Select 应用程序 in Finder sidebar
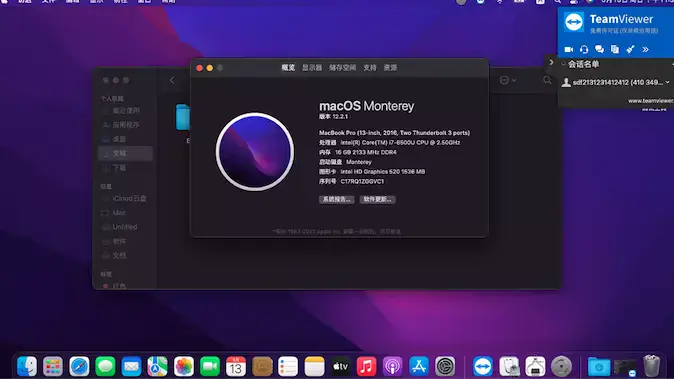674x379 pixels. [x=125, y=125]
